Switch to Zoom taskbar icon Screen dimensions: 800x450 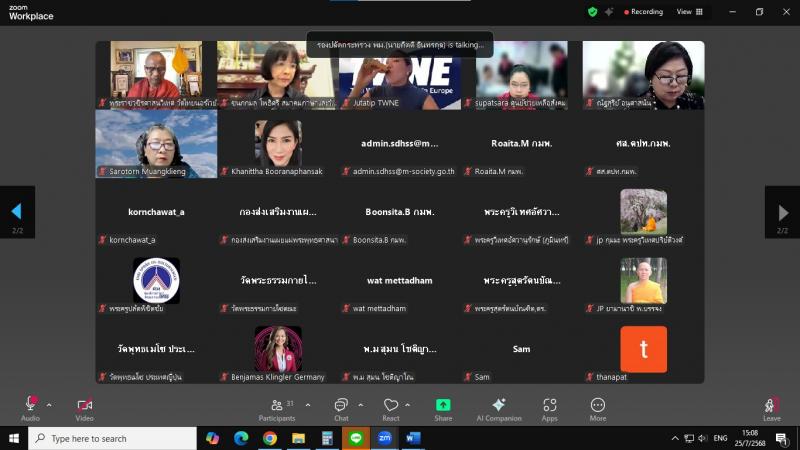coord(384,438)
